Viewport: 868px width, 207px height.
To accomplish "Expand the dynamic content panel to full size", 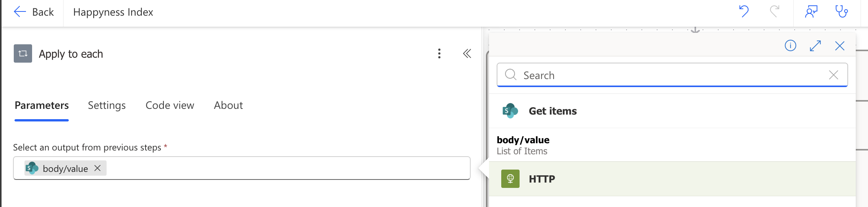I will [x=815, y=46].
